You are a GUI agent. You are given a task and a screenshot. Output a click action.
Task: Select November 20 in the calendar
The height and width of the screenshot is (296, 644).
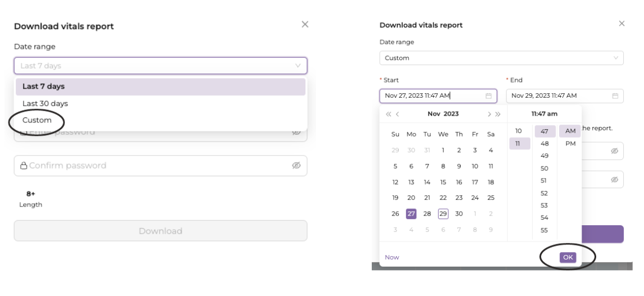coord(411,198)
